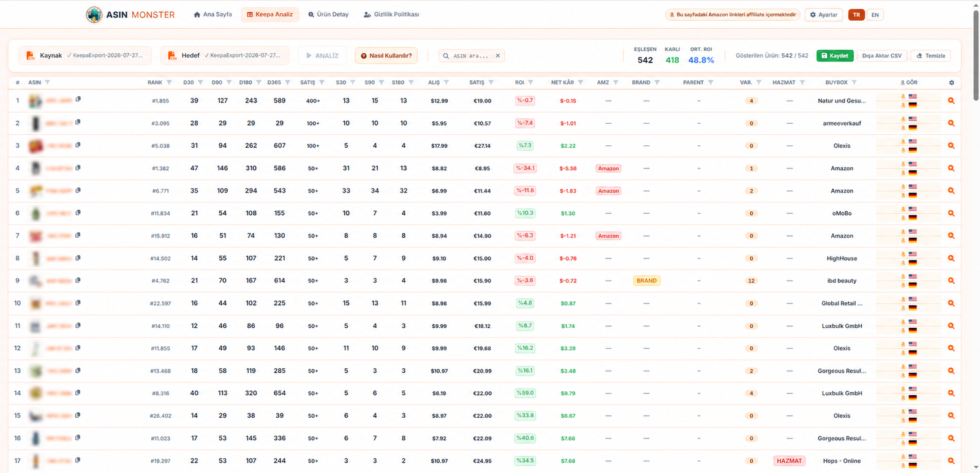Click the KARLI count 418

click(x=673, y=60)
